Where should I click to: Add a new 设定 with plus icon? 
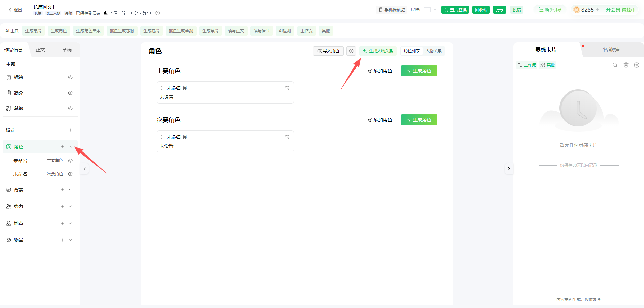coord(70,130)
